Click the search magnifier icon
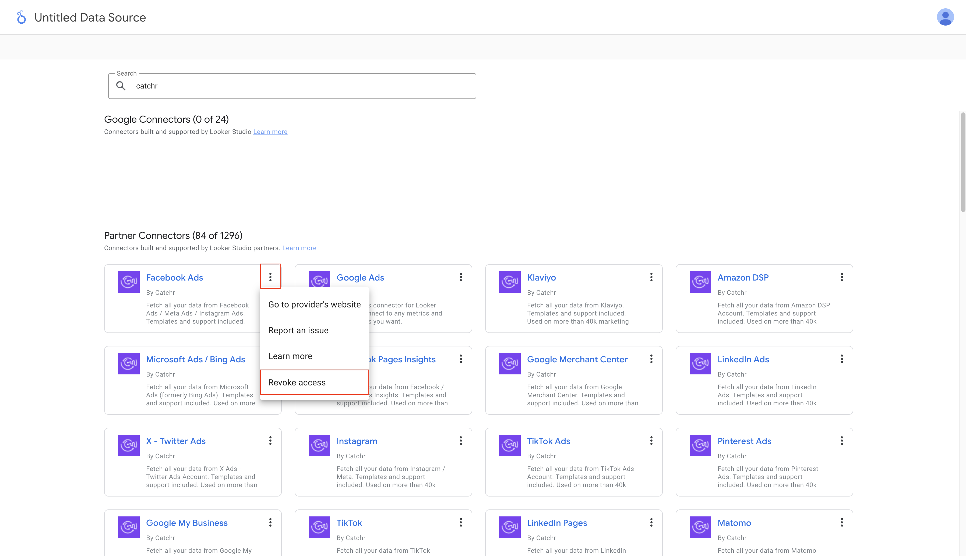966x560 pixels. tap(121, 86)
